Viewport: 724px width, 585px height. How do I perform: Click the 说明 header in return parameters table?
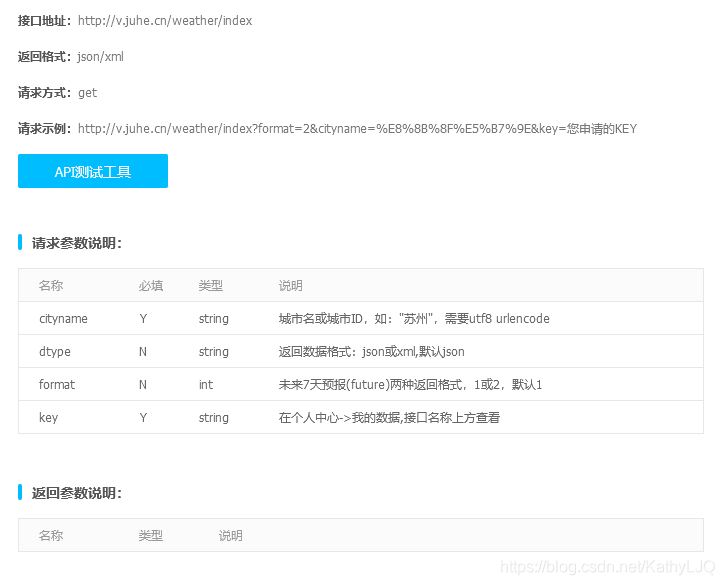tap(230, 536)
